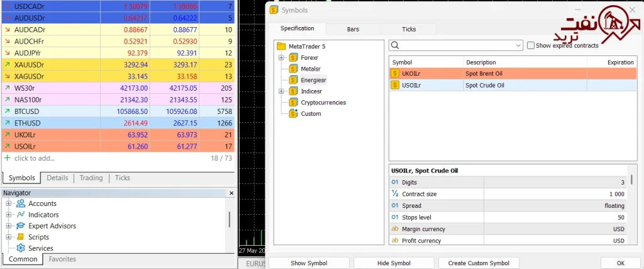Select the Spot Crude Oil row
The height and width of the screenshot is (269, 644).
point(513,85)
